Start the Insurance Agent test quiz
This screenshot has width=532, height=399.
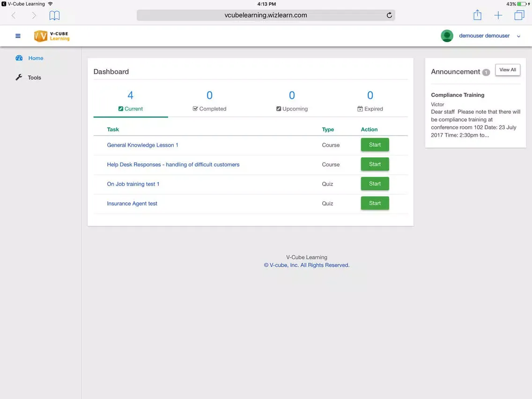pos(375,203)
